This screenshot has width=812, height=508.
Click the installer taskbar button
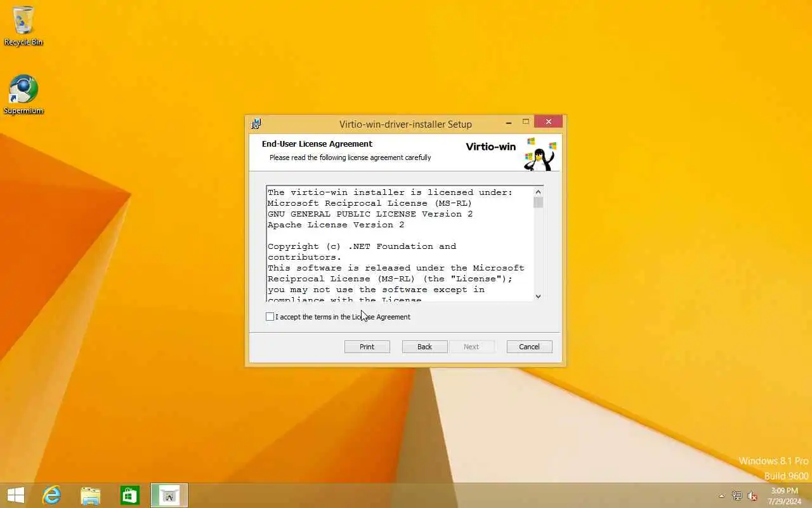tap(169, 495)
